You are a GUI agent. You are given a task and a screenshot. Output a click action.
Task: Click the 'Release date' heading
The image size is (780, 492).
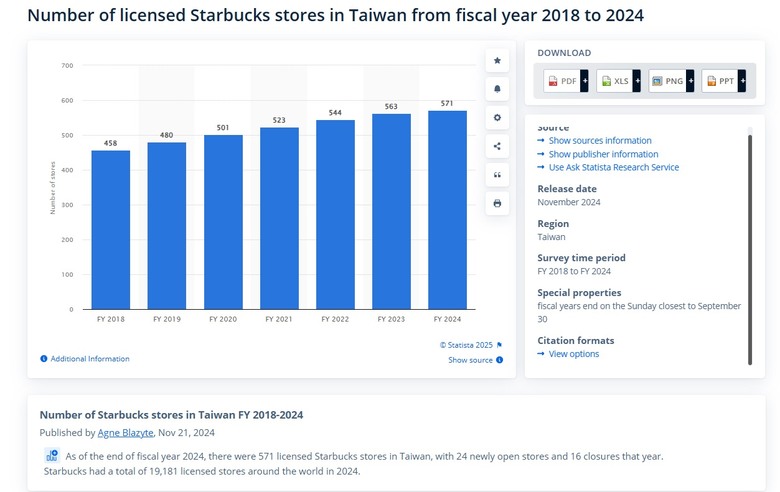click(x=567, y=189)
